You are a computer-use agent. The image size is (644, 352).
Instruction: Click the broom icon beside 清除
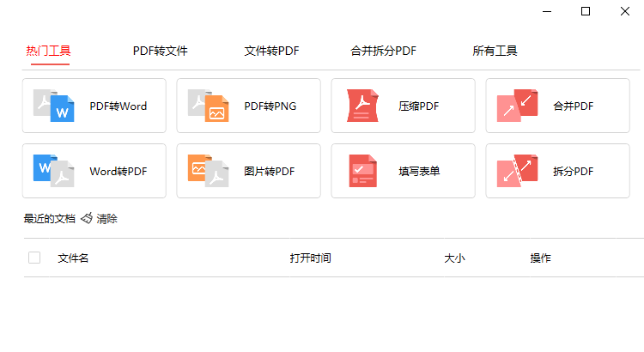point(87,218)
